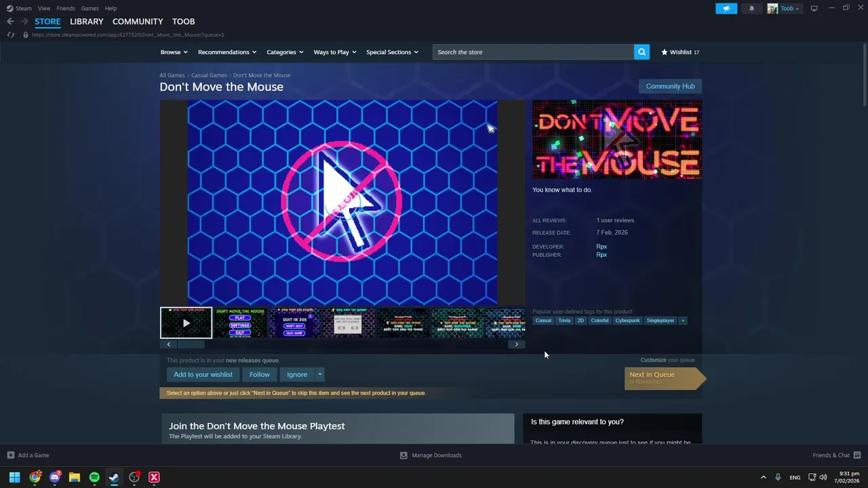Open the Recommendations dropdown
The height and width of the screenshot is (488, 868).
pyautogui.click(x=227, y=52)
